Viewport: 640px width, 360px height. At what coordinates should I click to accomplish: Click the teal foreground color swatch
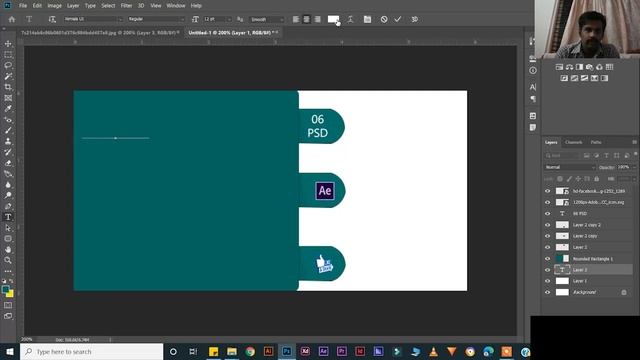(6, 289)
